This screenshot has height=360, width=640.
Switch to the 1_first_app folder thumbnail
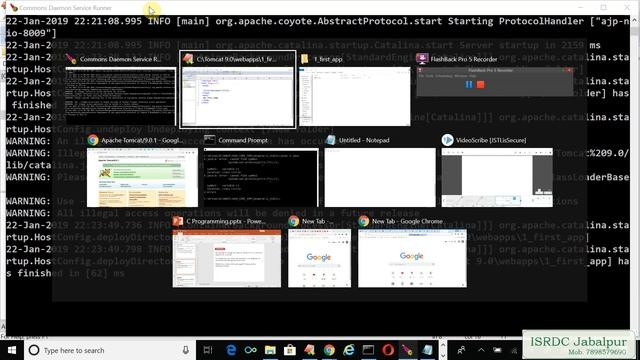pos(355,97)
